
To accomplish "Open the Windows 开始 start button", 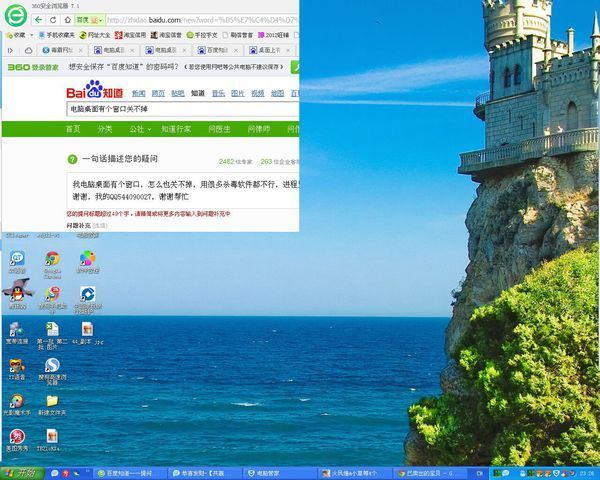I will pyautogui.click(x=22, y=473).
